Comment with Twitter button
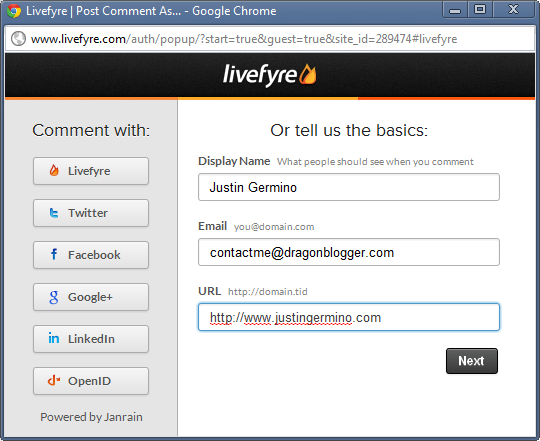Image resolution: width=540 pixels, height=441 pixels. point(91,213)
